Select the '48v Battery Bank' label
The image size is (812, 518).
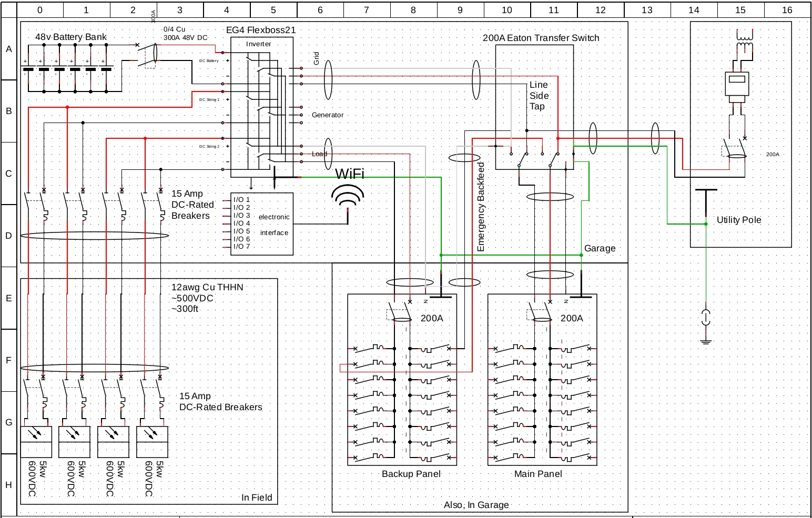71,37
